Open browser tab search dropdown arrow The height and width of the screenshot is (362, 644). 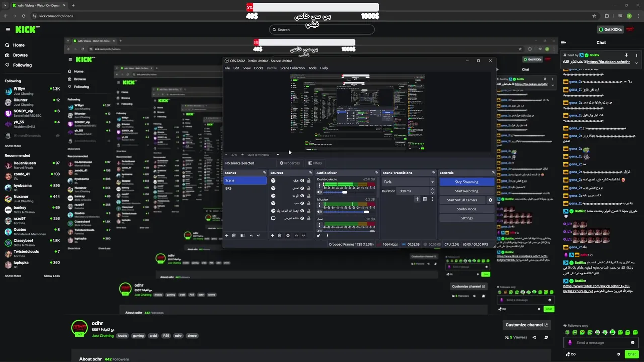6,5
